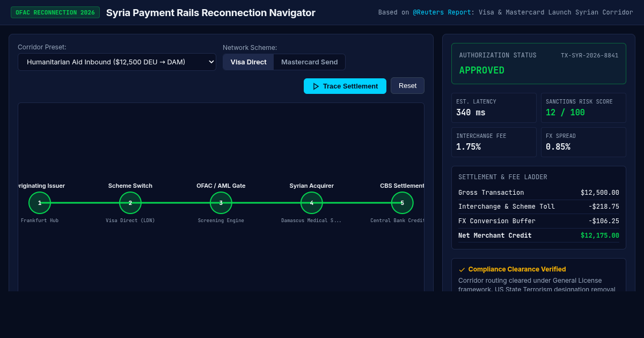The height and width of the screenshot is (338, 644).
Task: Click the Gross Transaction $12,500.00 row
Action: point(539,193)
